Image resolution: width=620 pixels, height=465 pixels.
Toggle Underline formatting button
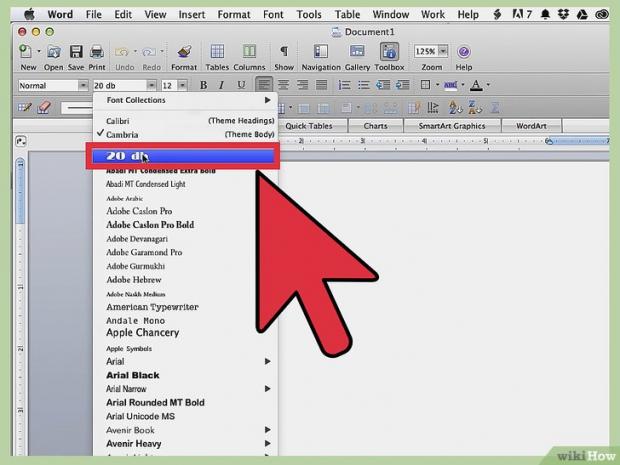(x=241, y=86)
